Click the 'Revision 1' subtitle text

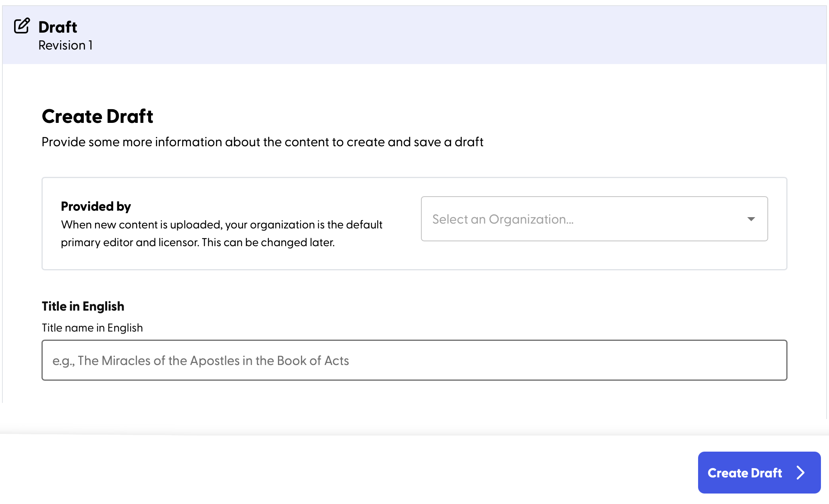point(65,45)
